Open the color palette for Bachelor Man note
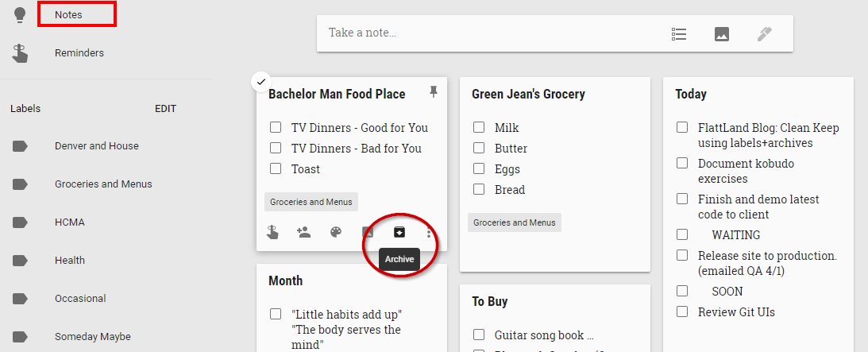This screenshot has width=868, height=352. tap(336, 233)
